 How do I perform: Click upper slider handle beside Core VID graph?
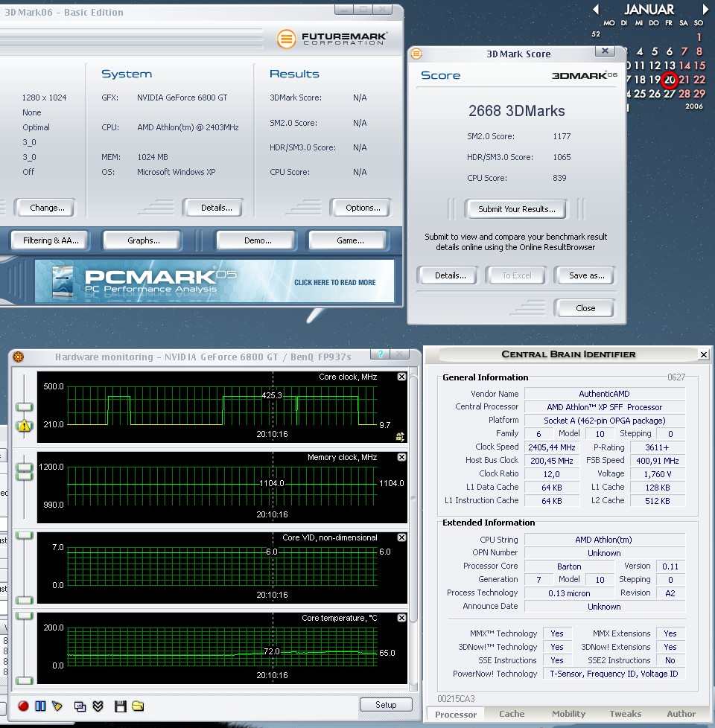(x=24, y=535)
